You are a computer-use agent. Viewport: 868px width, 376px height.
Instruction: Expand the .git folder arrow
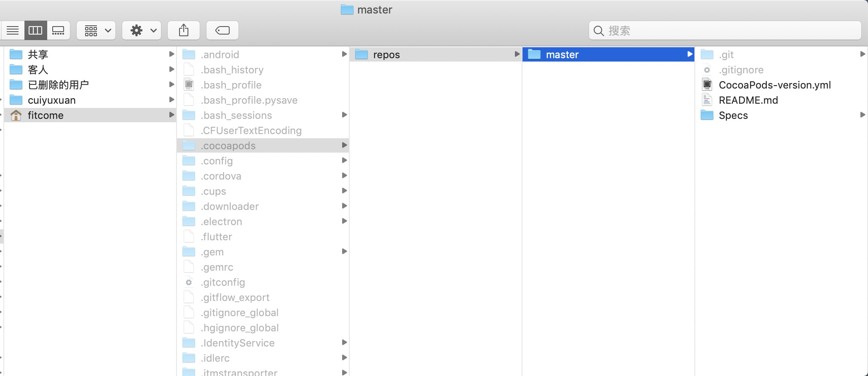tap(863, 54)
